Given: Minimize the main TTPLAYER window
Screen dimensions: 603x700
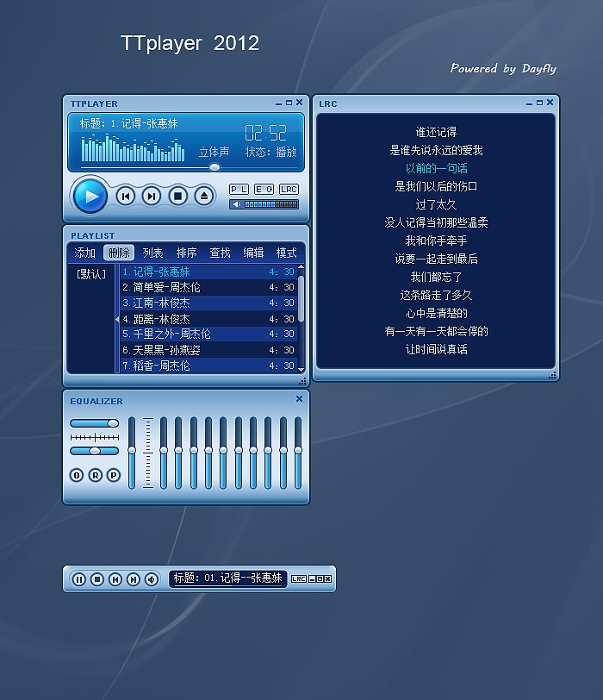Looking at the screenshot, I should tap(279, 103).
